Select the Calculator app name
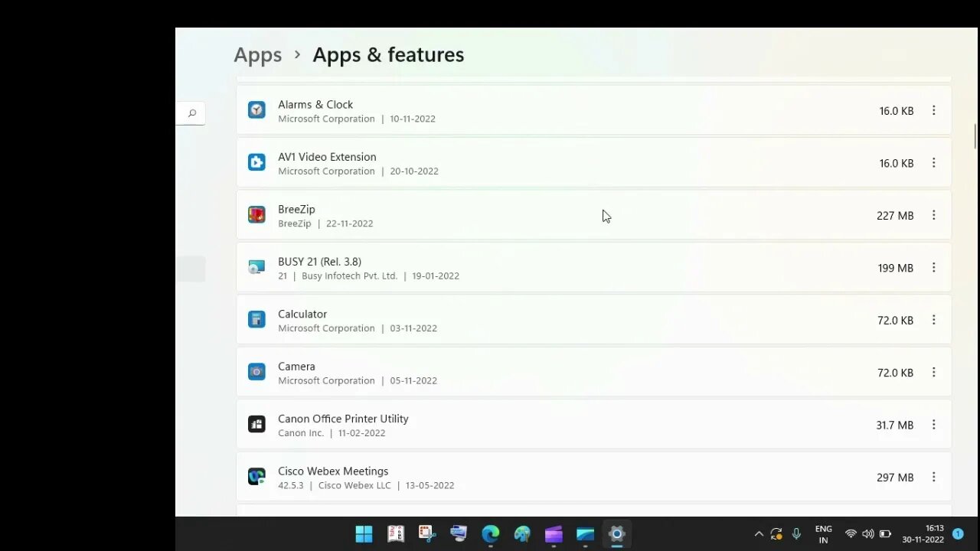The height and width of the screenshot is (551, 980). 302,314
